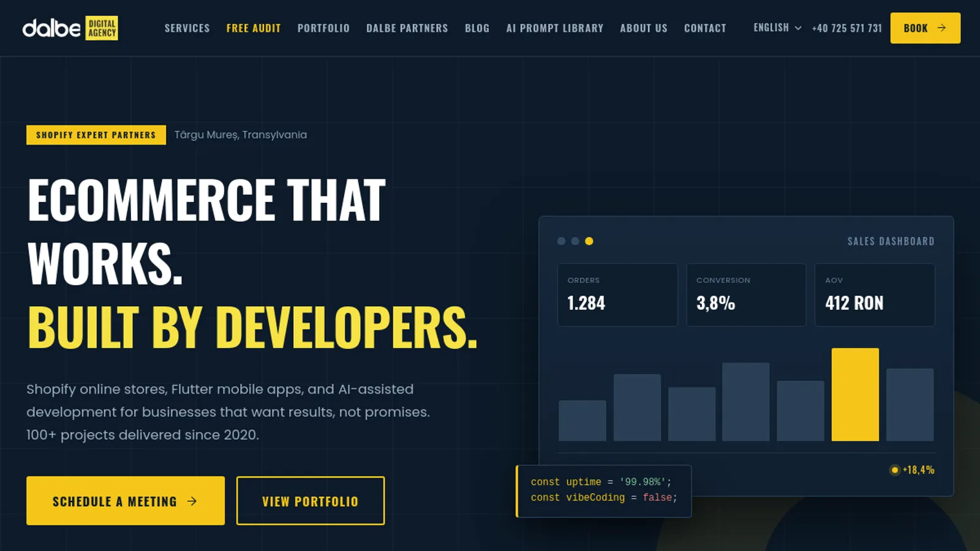Go to About Us page
The height and width of the screenshot is (551, 980).
(644, 28)
